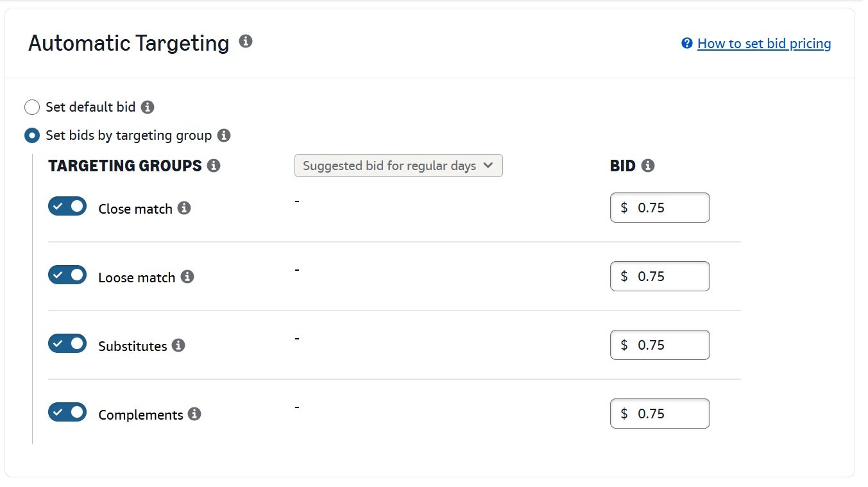Click the Close match bid field
868x487 pixels.
(x=660, y=207)
